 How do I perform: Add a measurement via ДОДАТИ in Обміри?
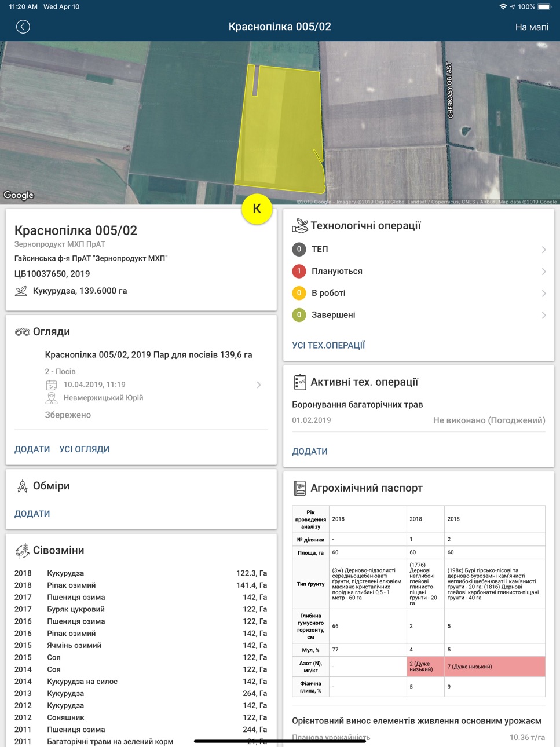click(x=32, y=514)
